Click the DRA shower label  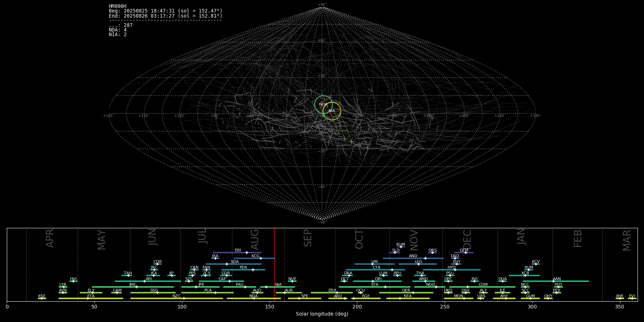(x=348, y=273)
